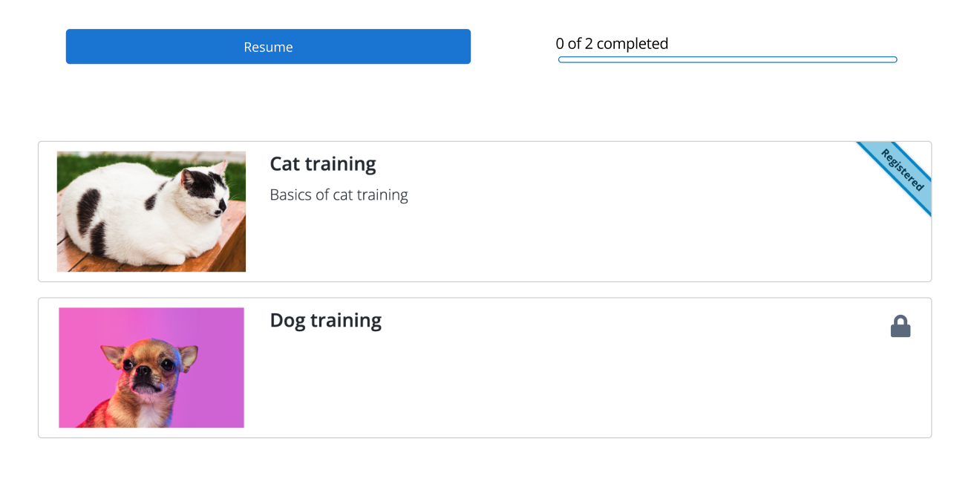Select the cat photo thumbnail
The width and height of the screenshot is (980, 496).
(x=151, y=212)
